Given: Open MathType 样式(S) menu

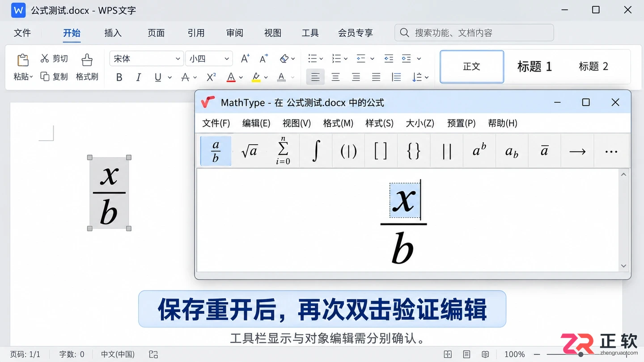Looking at the screenshot, I should click(379, 123).
